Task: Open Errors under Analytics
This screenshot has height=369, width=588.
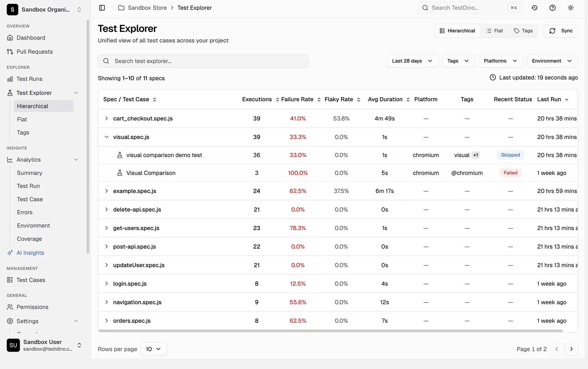Action: [x=24, y=212]
